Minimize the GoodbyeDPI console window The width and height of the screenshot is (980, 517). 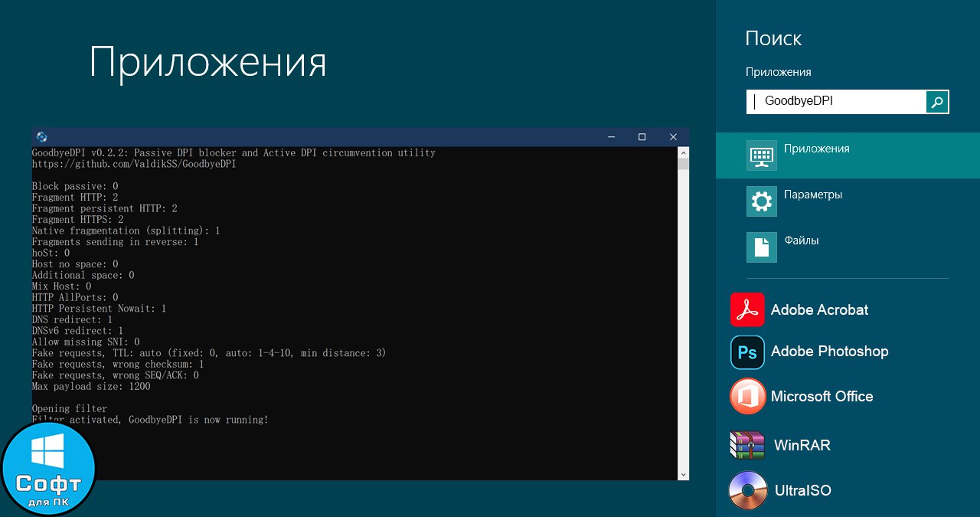pos(611,137)
